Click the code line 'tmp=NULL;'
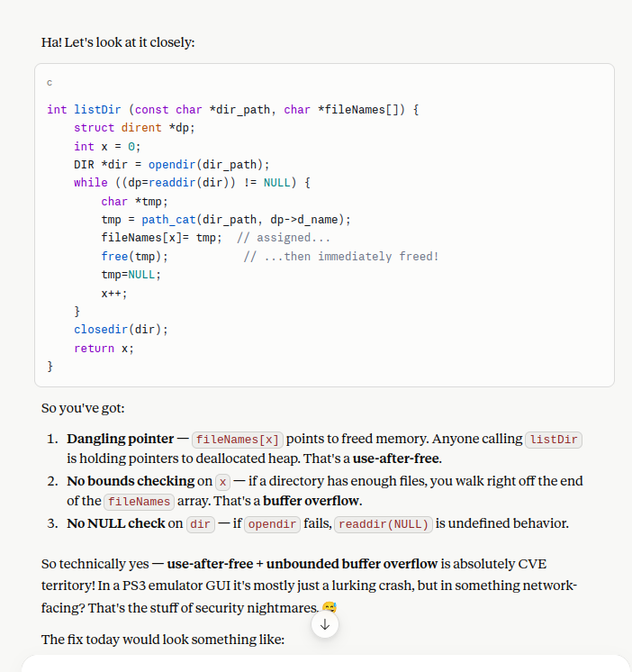This screenshot has width=632, height=672. pyautogui.click(x=131, y=274)
